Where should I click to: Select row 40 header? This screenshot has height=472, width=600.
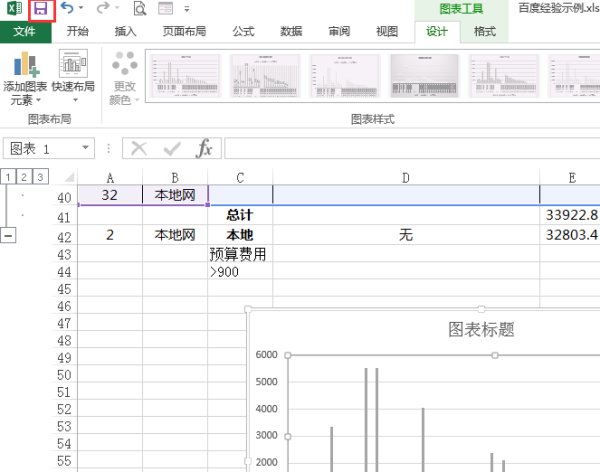click(x=64, y=197)
